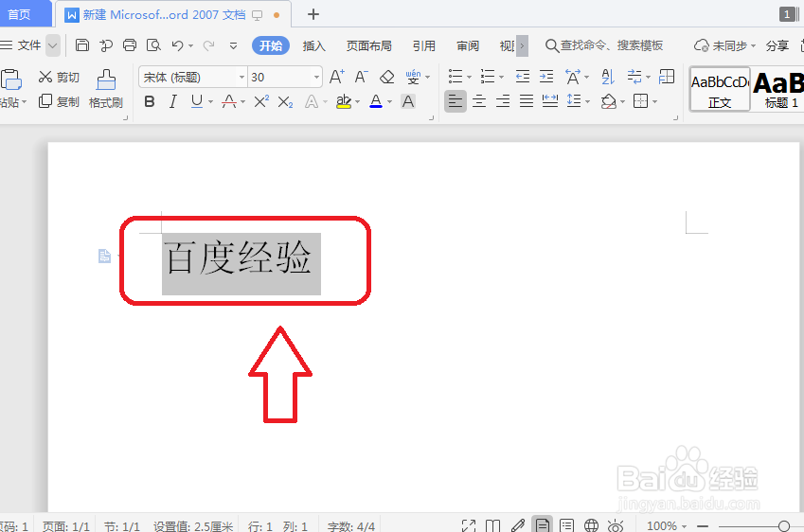
Task: Open Print Preview icon
Action: coord(153,45)
